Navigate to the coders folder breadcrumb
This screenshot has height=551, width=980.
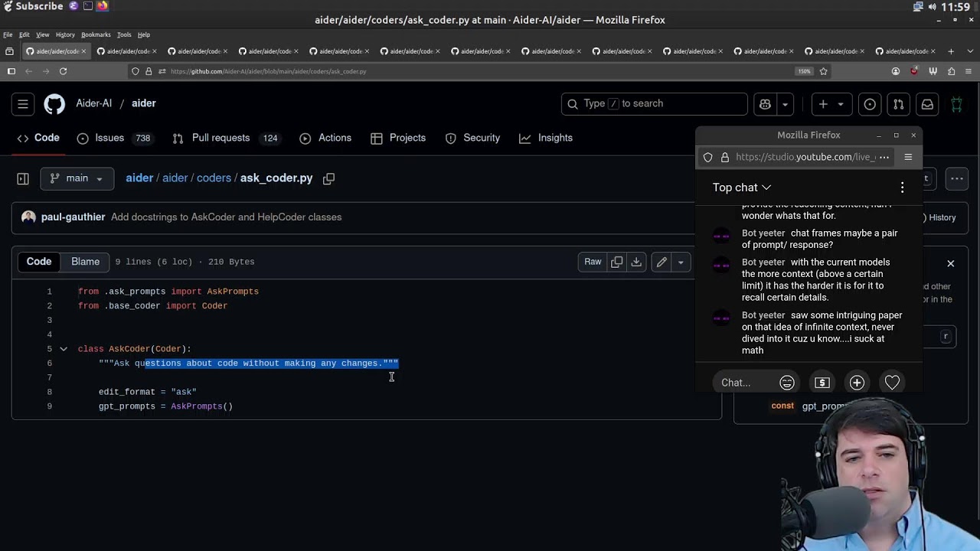click(x=214, y=178)
